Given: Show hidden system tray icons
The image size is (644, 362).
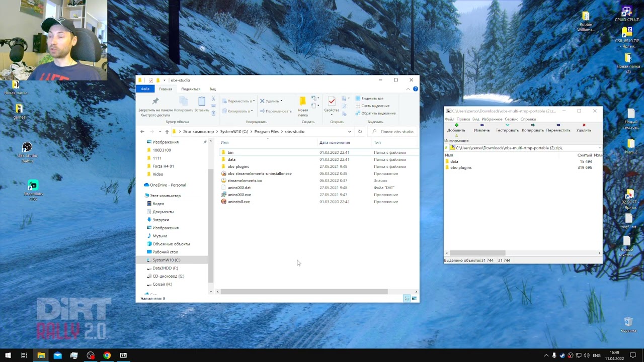Looking at the screenshot, I should coord(546,355).
